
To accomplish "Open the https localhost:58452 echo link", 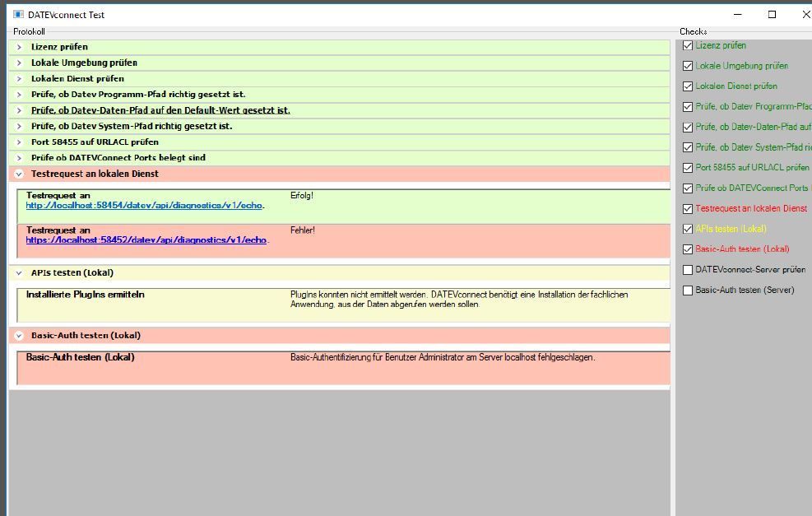I will [x=146, y=240].
